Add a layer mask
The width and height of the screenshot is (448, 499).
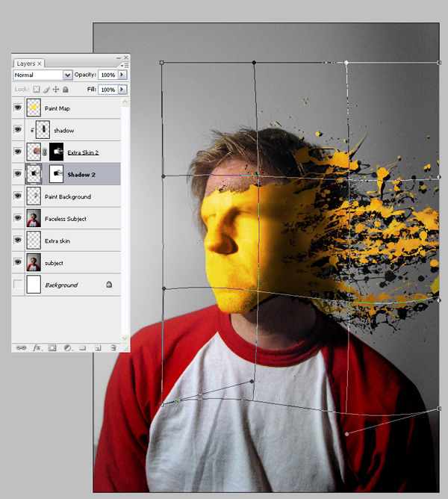pyautogui.click(x=52, y=348)
